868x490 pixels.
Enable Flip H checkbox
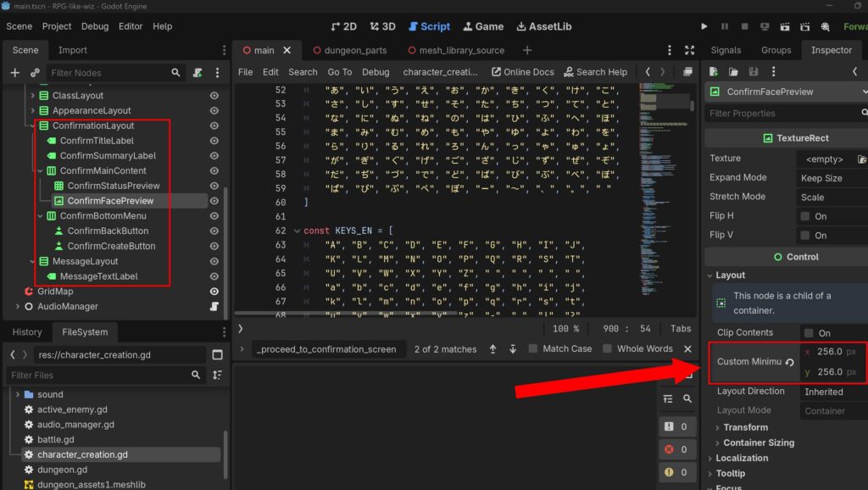805,216
